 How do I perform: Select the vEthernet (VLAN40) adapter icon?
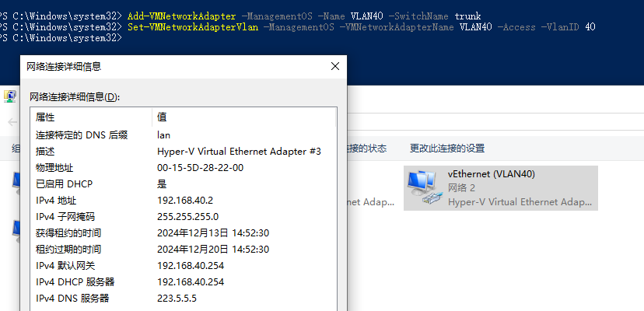tap(422, 188)
